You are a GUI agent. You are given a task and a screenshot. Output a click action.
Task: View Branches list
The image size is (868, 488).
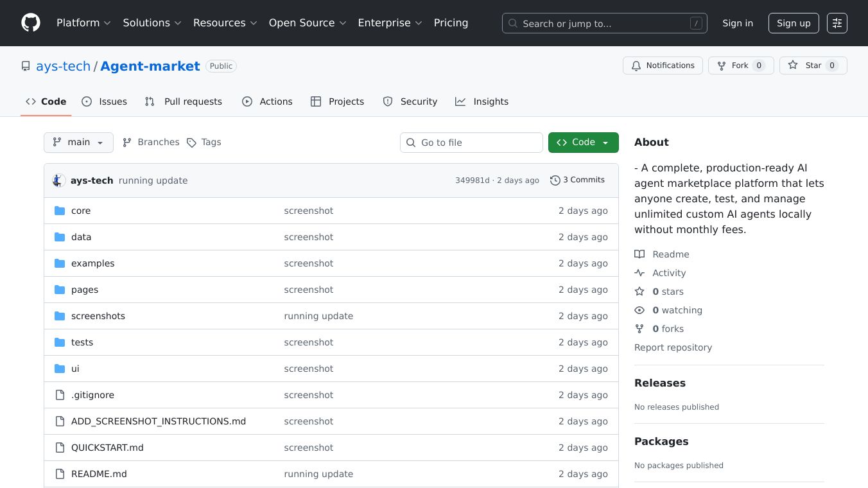[x=151, y=143]
